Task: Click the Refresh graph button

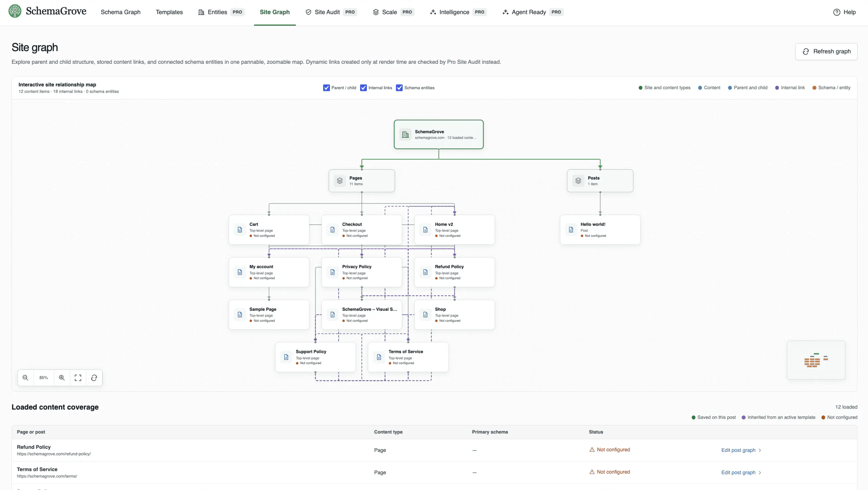Action: (826, 52)
